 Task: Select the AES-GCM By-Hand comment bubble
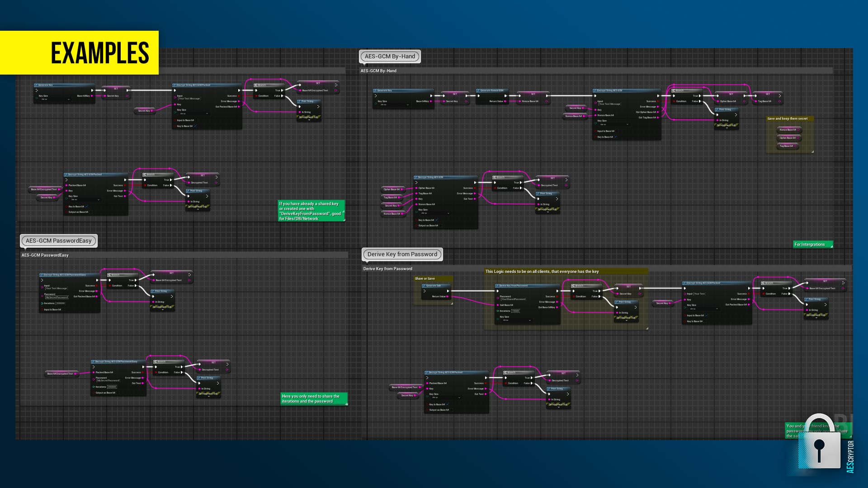tap(390, 56)
